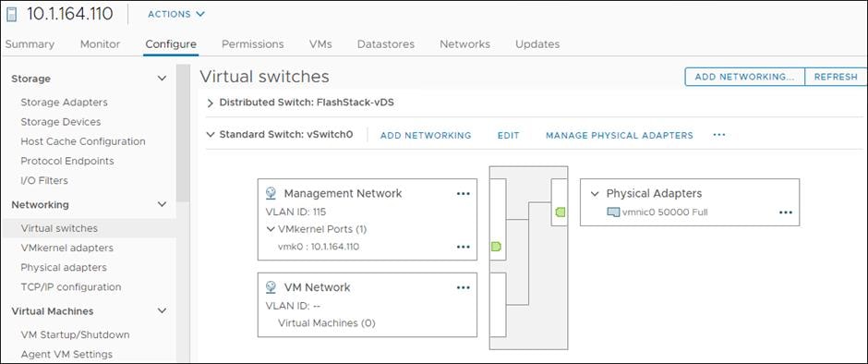Switch to the Monitor tab
868x364 pixels.
100,44
